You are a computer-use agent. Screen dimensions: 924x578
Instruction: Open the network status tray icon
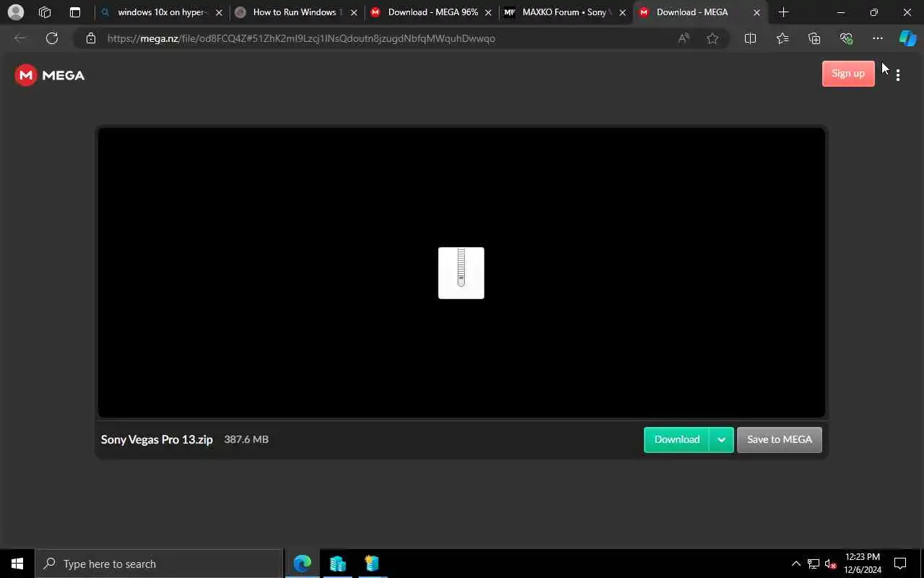pos(814,564)
